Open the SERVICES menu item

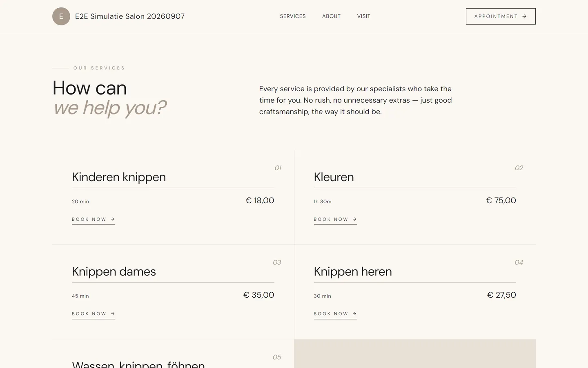[x=293, y=16]
